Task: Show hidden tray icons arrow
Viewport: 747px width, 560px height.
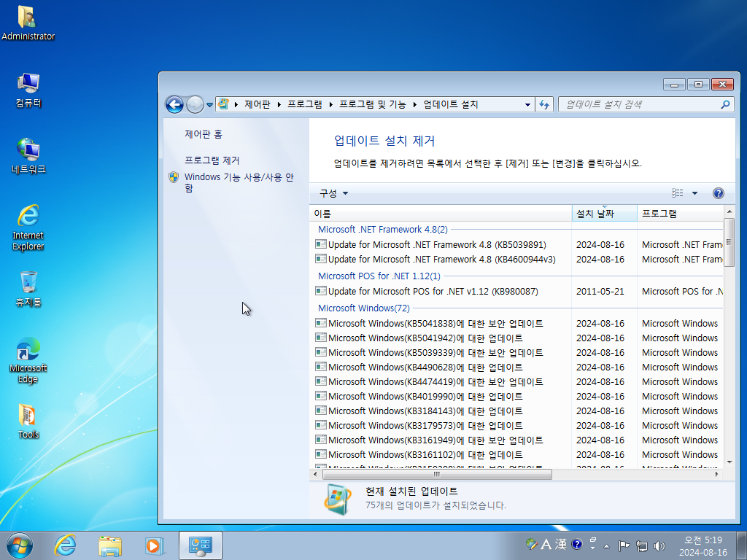Action: (x=606, y=546)
